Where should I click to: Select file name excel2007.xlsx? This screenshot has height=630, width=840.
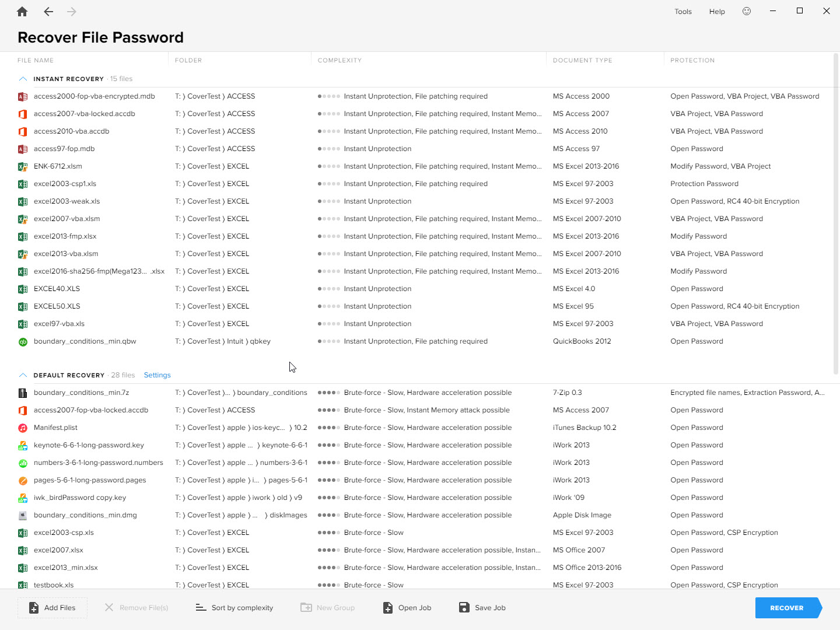(x=58, y=550)
